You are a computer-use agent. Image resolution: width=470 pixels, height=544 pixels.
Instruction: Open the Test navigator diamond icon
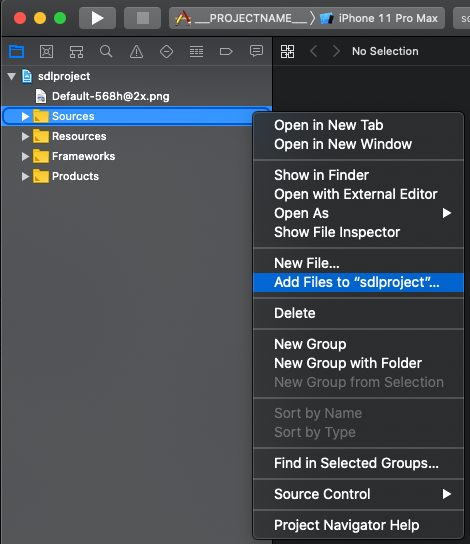pyautogui.click(x=166, y=52)
